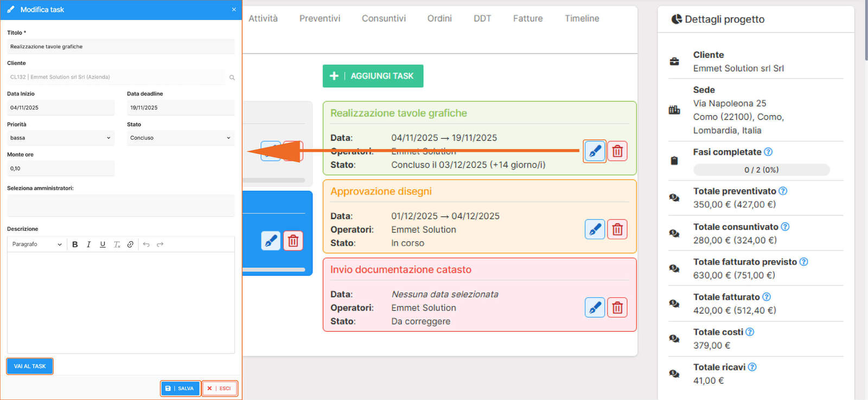Open the Stato dropdown showing Concluso
Image resolution: width=868 pixels, height=400 pixels.
(x=180, y=138)
